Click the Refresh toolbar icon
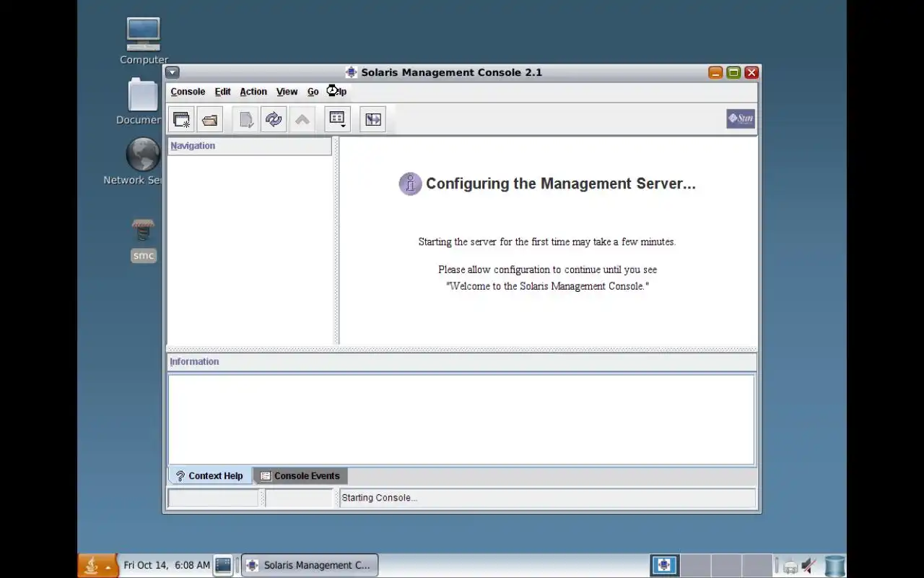The image size is (924, 578). coord(274,119)
